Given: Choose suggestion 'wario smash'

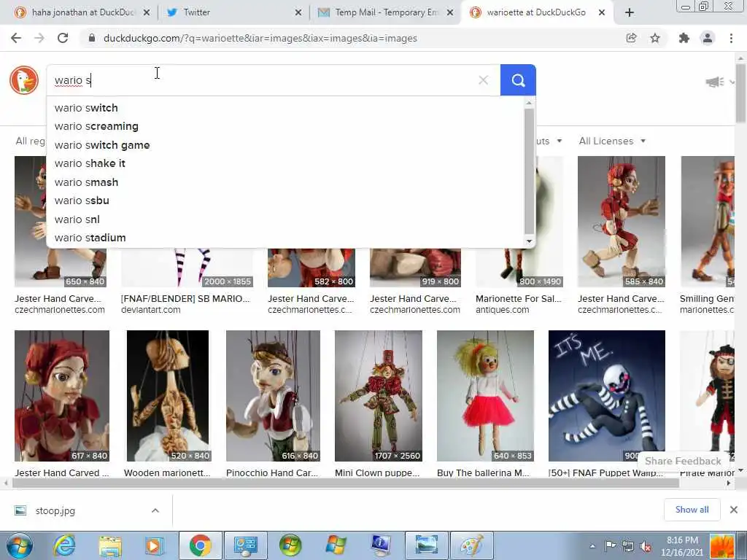Looking at the screenshot, I should point(286,182).
